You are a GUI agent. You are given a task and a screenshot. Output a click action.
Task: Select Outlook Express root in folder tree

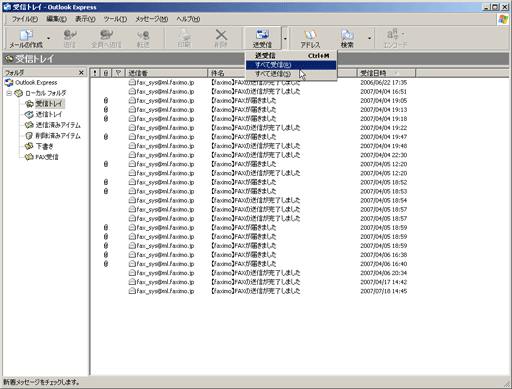tap(31, 82)
